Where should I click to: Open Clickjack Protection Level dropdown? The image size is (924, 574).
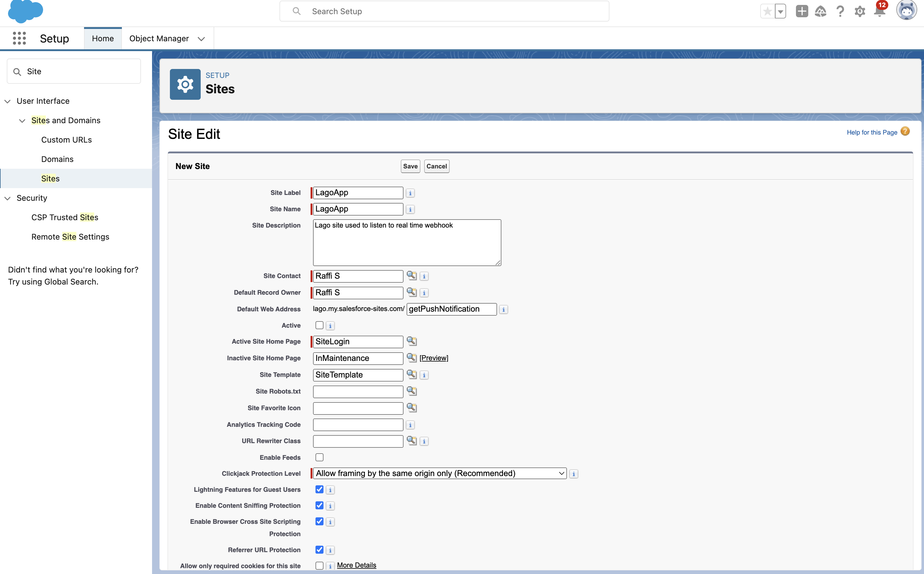click(440, 473)
